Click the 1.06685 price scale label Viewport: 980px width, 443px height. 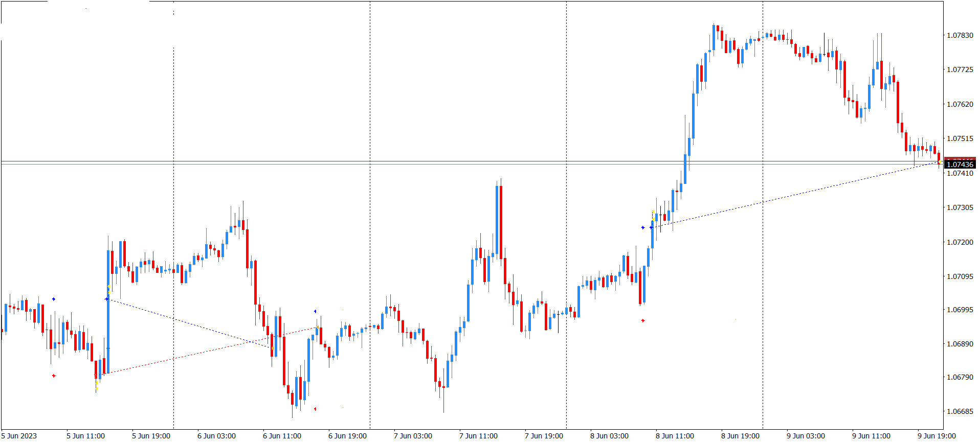(x=960, y=411)
